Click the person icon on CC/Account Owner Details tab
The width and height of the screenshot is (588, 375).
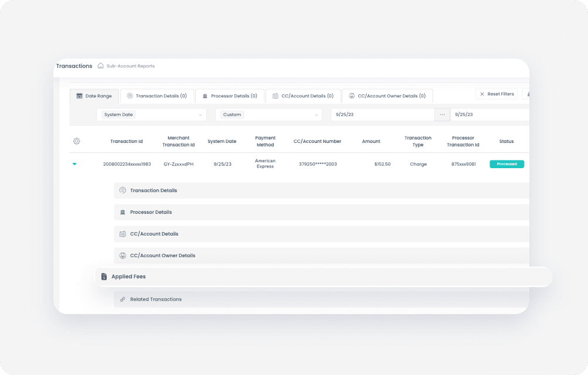[x=352, y=96]
